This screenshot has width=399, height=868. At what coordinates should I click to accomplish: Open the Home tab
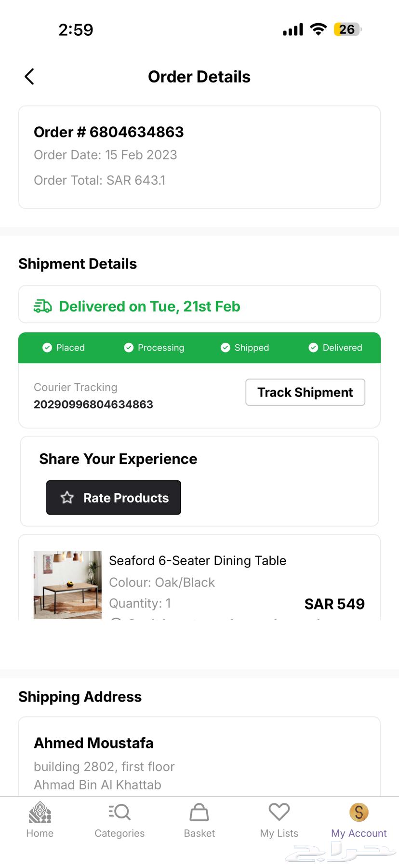(40, 813)
